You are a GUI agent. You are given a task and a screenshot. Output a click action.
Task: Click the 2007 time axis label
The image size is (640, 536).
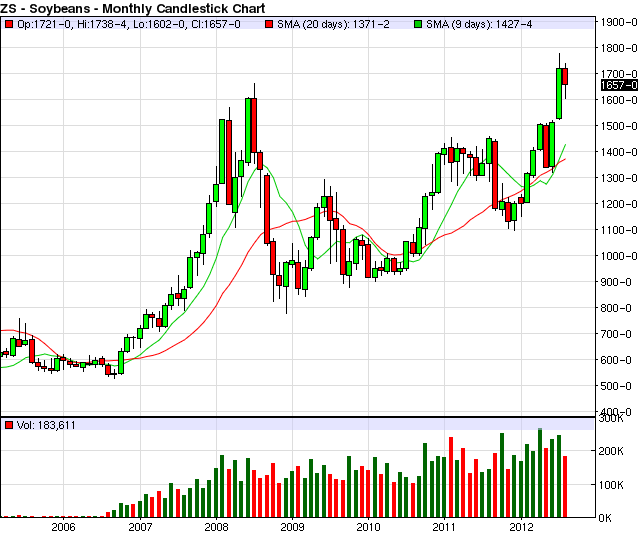click(140, 527)
